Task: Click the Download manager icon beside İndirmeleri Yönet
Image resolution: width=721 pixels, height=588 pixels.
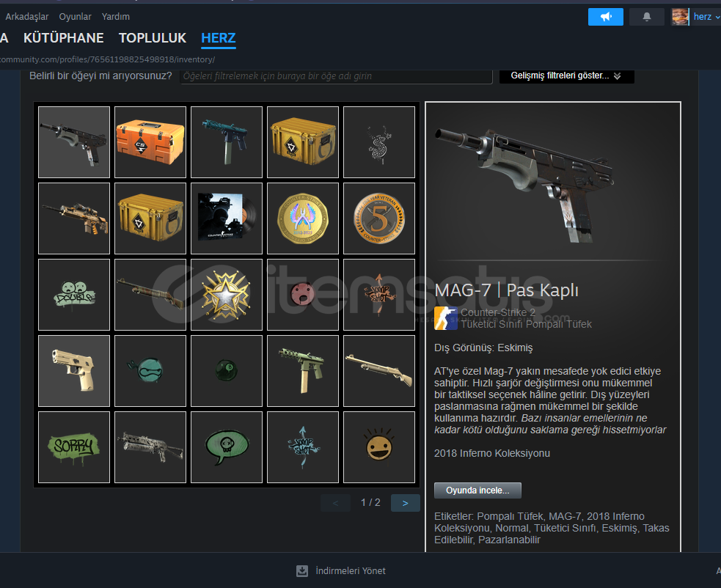Action: (x=302, y=571)
